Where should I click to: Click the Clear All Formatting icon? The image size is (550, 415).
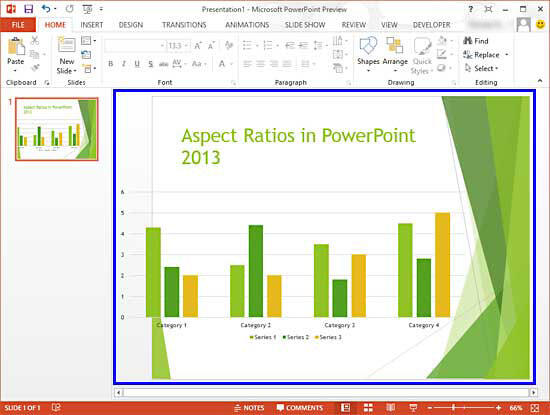pos(229,45)
